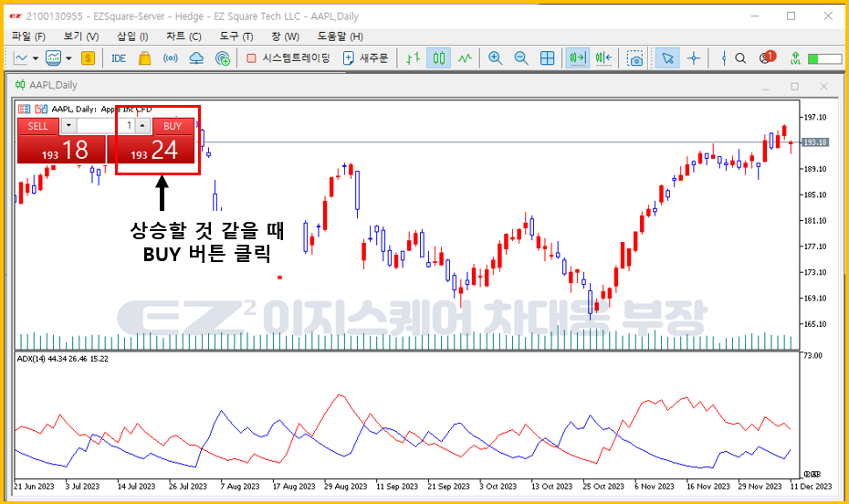Open 파일 (F) menu

pyautogui.click(x=28, y=37)
